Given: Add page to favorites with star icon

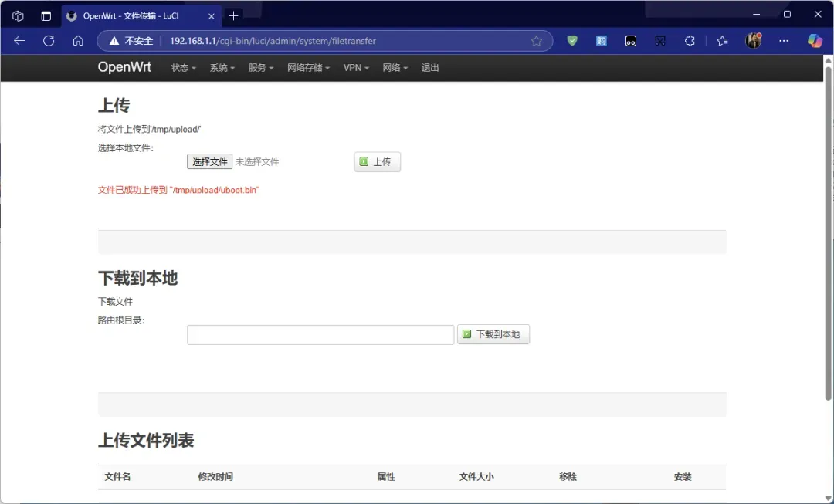Looking at the screenshot, I should (537, 41).
